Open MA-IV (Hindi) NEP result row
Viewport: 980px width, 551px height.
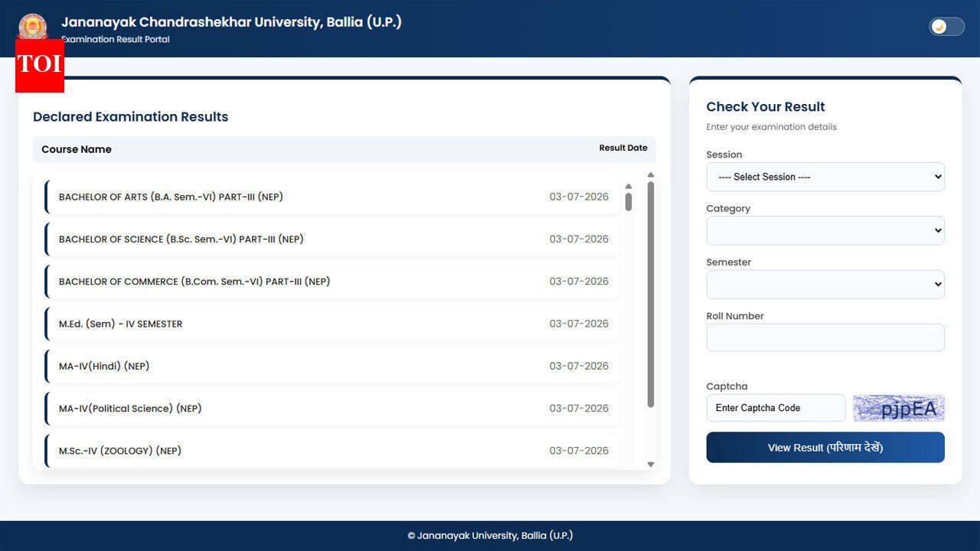[x=332, y=366]
